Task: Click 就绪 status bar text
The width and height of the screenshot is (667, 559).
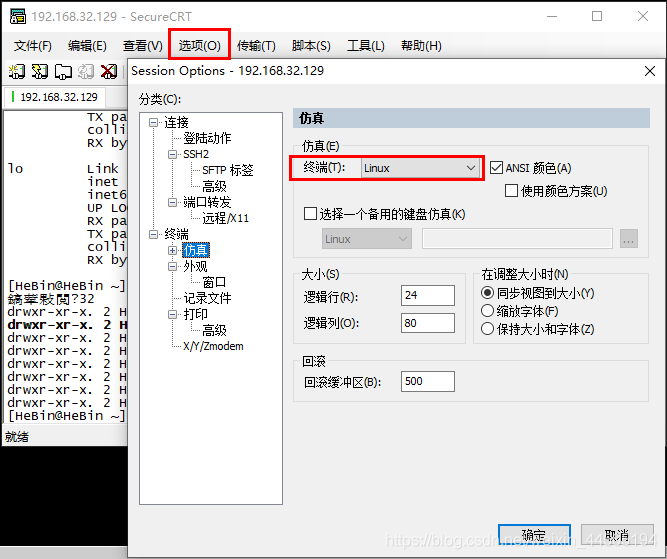Action: click(17, 437)
